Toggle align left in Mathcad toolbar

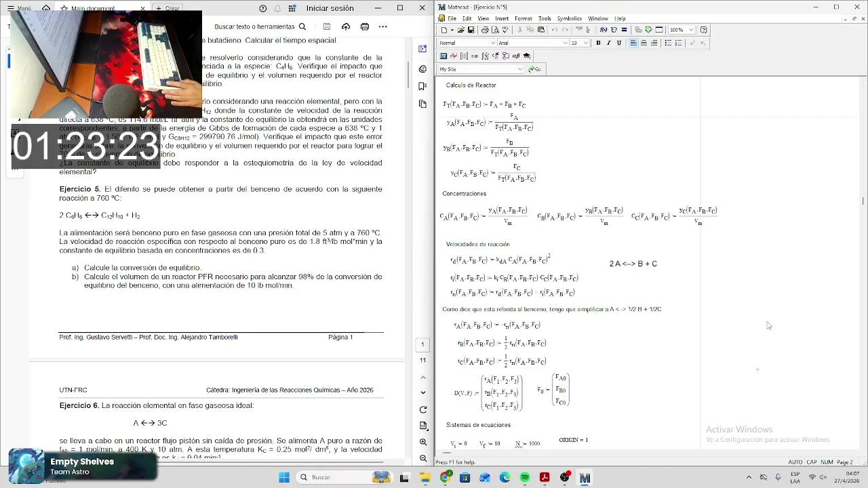633,43
